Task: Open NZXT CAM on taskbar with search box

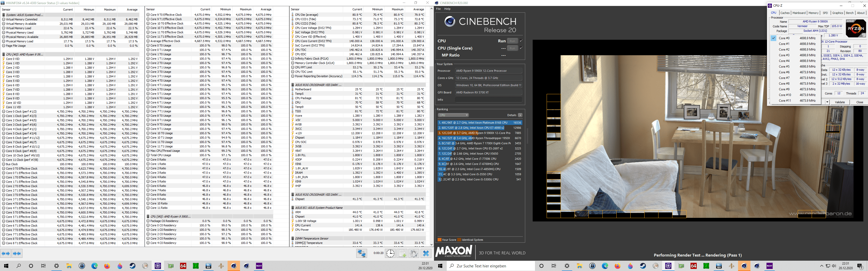Action: 770,266
